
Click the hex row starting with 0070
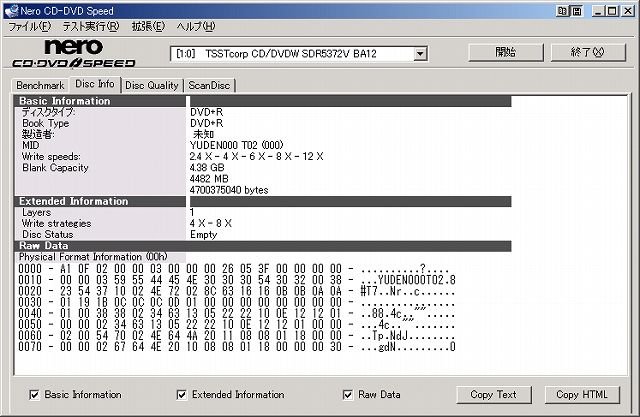237,347
